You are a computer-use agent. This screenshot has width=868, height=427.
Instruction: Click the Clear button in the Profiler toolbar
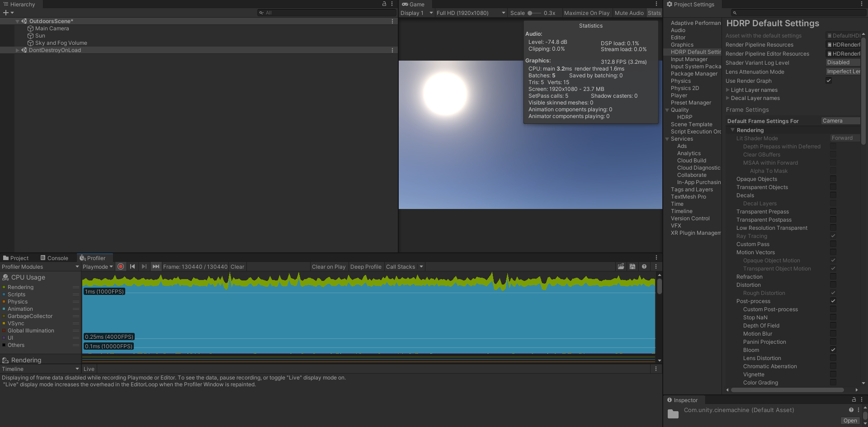pos(237,266)
